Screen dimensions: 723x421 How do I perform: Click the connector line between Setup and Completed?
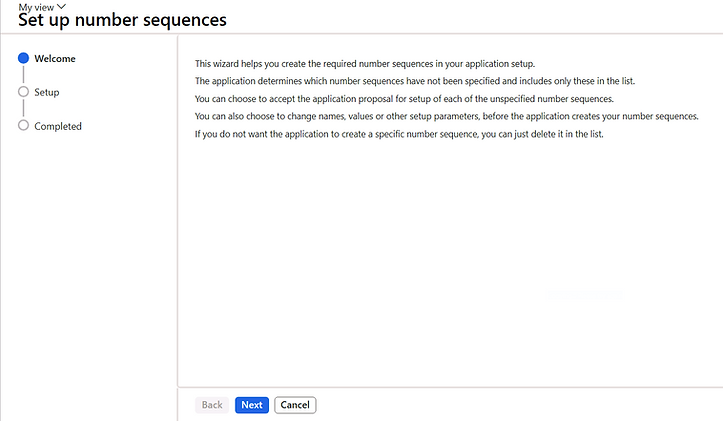tap(23, 109)
